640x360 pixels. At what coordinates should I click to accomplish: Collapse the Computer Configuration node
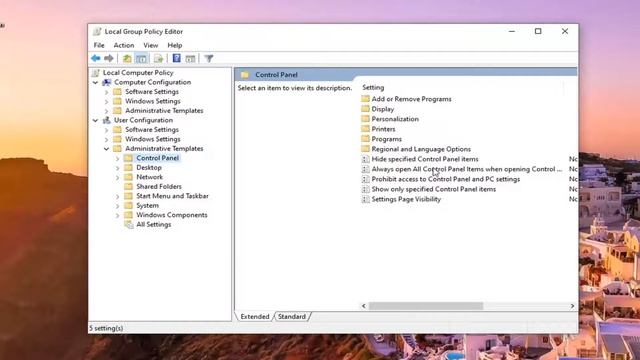coord(95,82)
